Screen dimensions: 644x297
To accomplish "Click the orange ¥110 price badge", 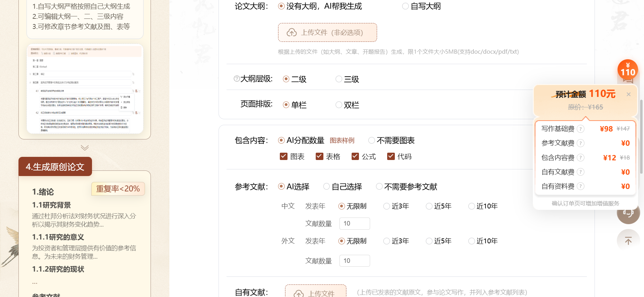I will click(628, 70).
